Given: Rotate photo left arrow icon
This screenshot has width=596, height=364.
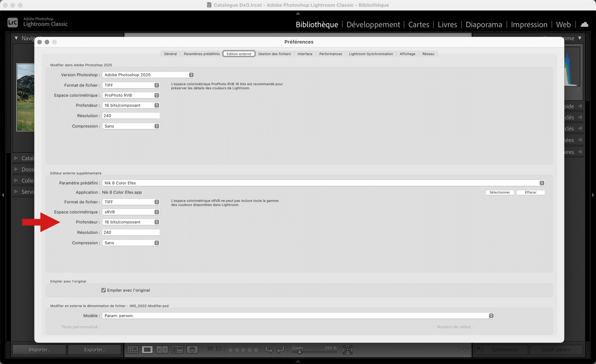Looking at the screenshot, I should click(x=269, y=349).
